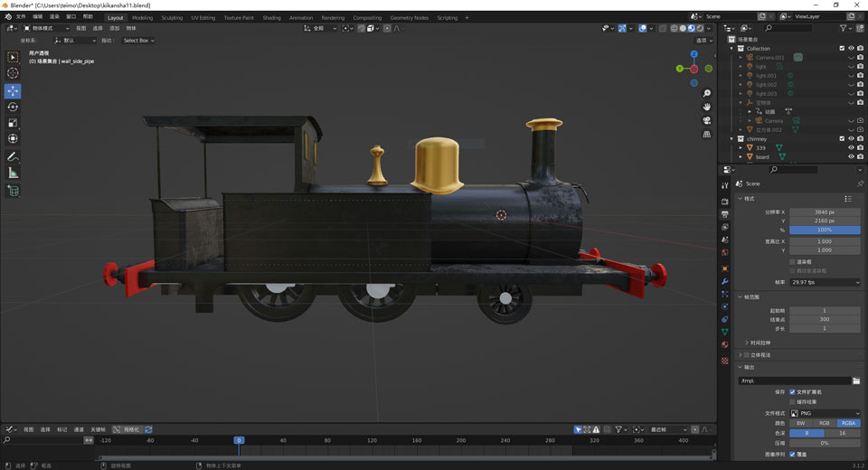Click the hand pan-view icon in viewport
This screenshot has height=470, width=868.
click(x=707, y=107)
